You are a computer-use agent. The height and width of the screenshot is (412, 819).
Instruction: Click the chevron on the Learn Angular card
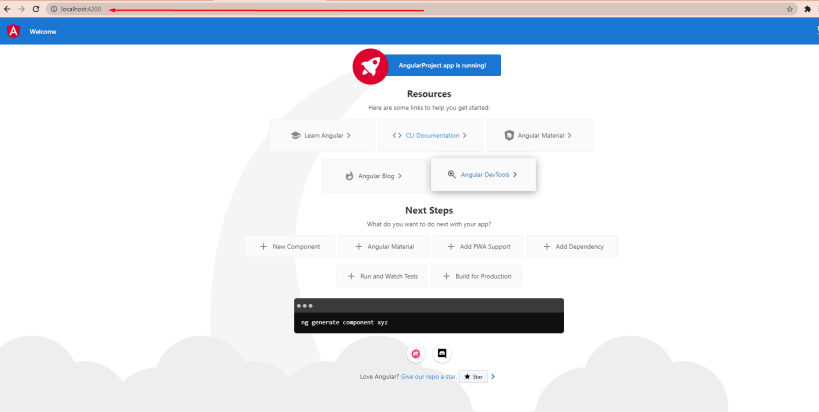[348, 135]
